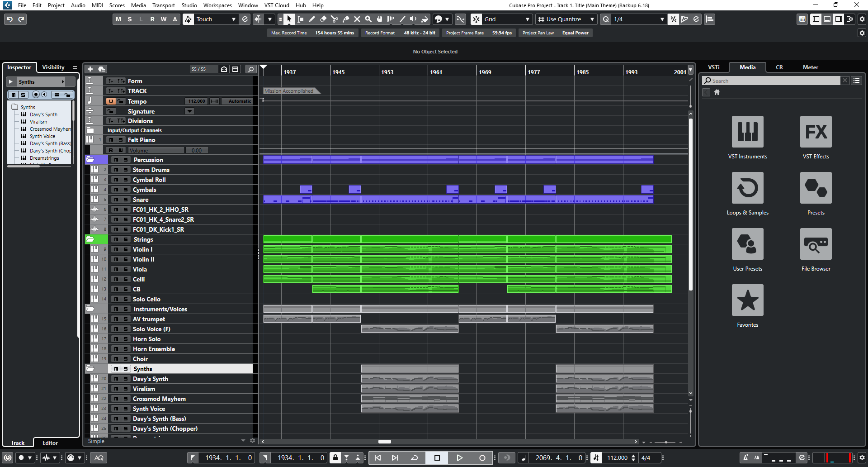Screen dimensions: 868x467
Task: Click the Scissors split tool
Action: (335, 19)
